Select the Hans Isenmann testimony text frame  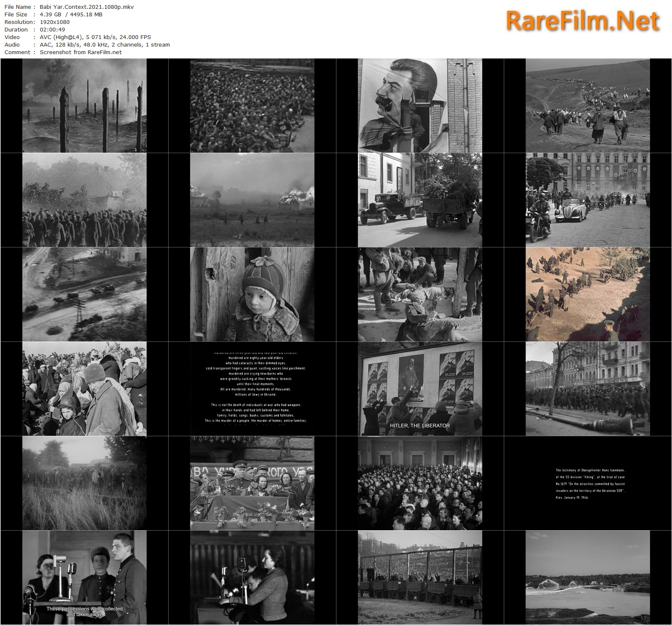pos(588,483)
